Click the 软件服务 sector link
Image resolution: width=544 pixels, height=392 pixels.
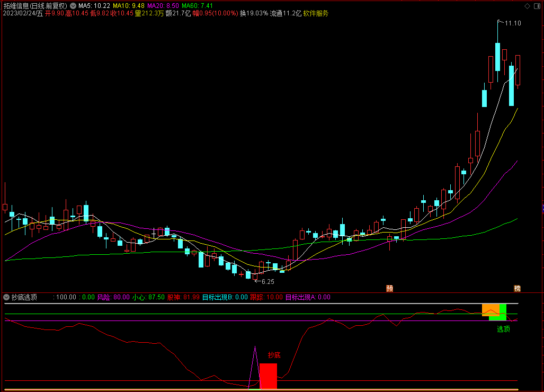coord(316,14)
